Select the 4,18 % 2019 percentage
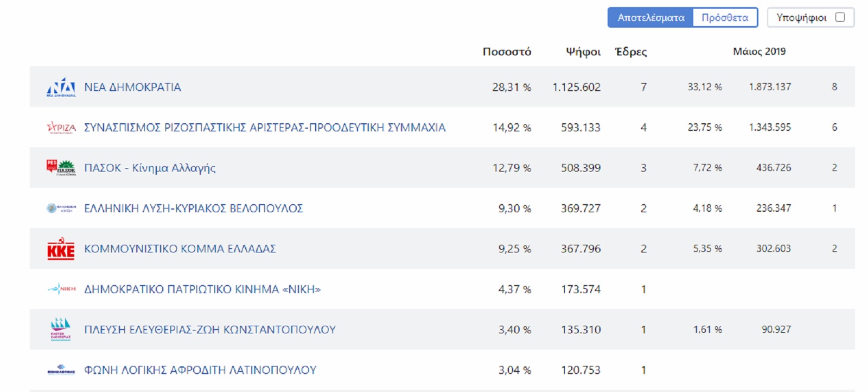 [x=707, y=208]
